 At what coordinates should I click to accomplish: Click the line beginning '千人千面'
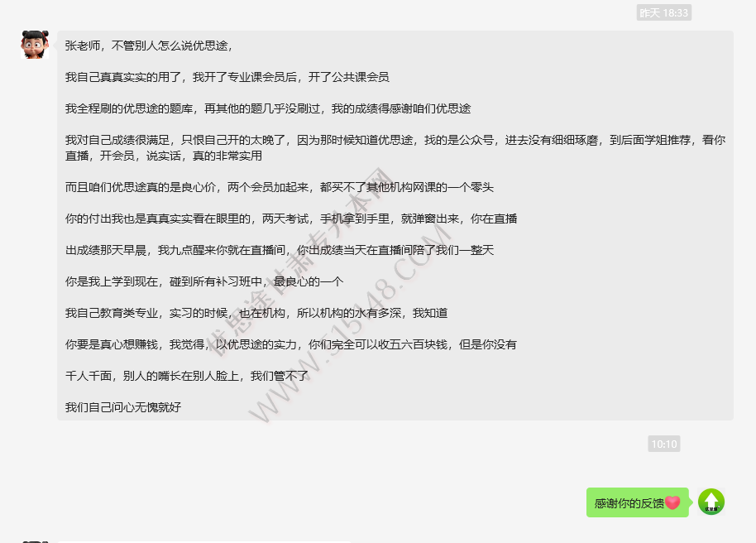pos(187,376)
